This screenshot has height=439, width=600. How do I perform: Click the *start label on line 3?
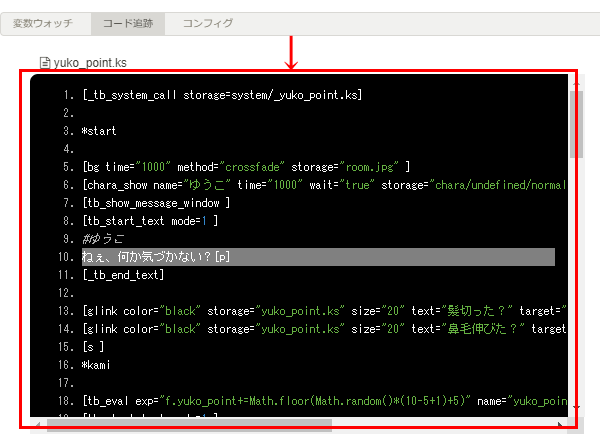pyautogui.click(x=99, y=131)
